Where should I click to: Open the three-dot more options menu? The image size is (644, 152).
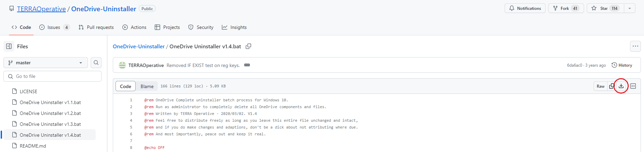pos(635,46)
